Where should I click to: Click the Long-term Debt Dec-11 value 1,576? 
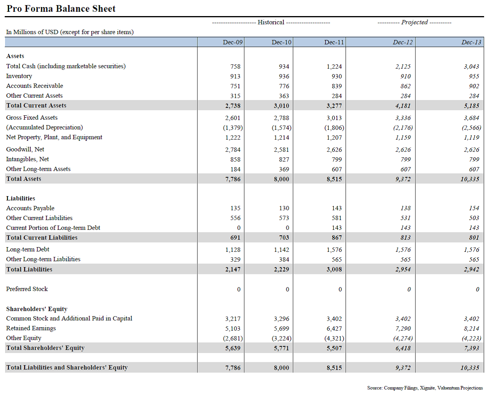(x=334, y=250)
